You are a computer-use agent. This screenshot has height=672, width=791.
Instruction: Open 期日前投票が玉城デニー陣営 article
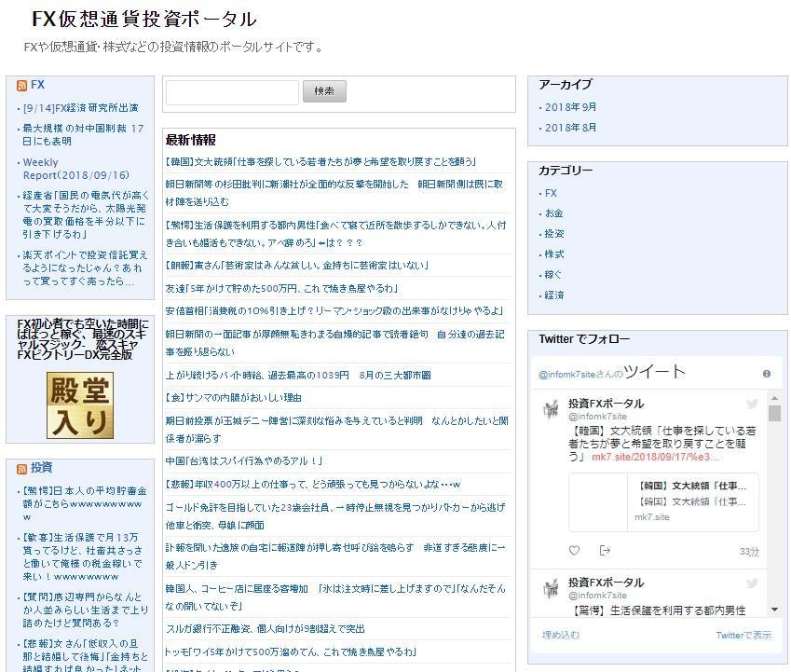(336, 430)
